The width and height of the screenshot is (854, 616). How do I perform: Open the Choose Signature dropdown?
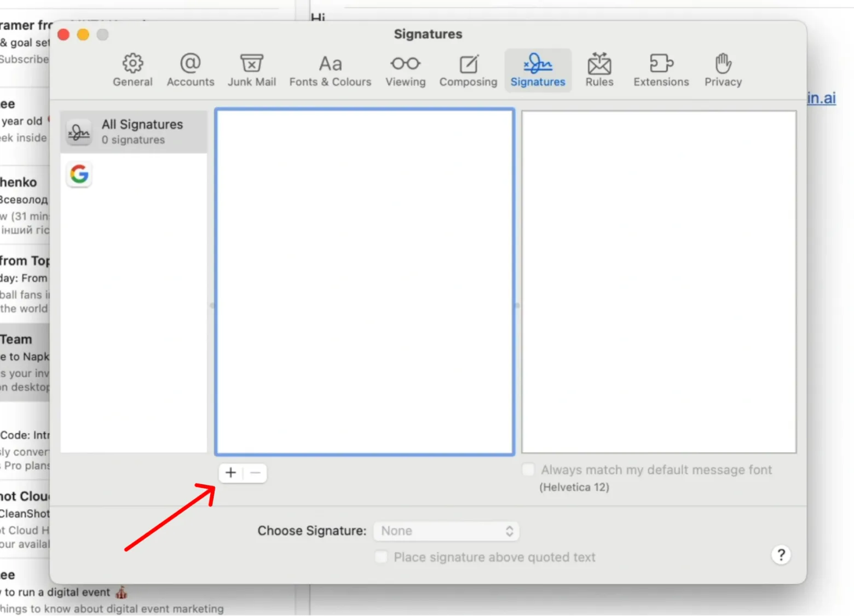coord(446,531)
